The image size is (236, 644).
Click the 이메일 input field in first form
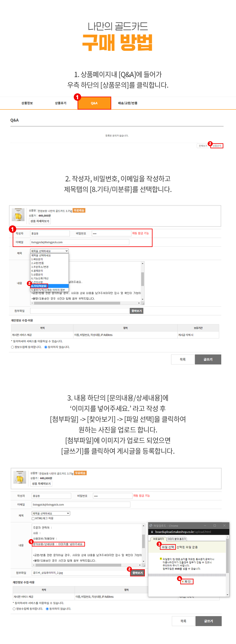click(80, 242)
